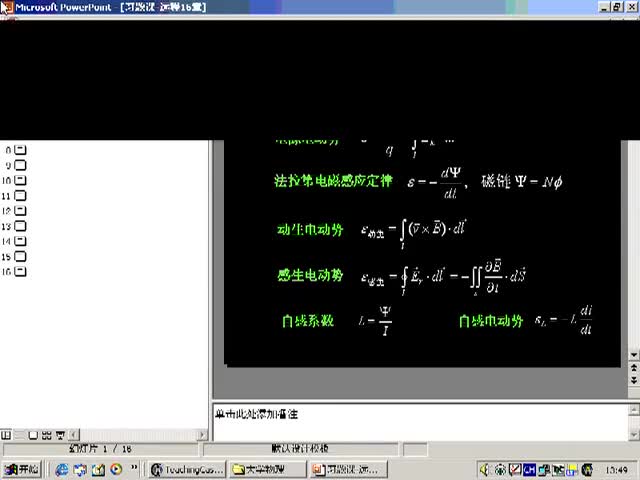This screenshot has width=640, height=480.
Task: Switch to 习题课 PowerPoint taskbar button
Action: pos(348,470)
